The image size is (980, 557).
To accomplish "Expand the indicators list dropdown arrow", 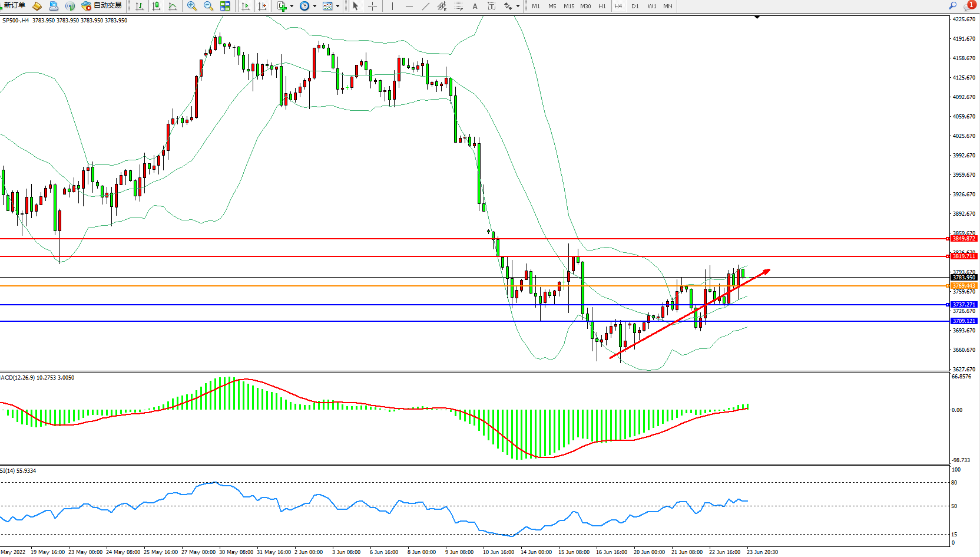I will point(292,6).
